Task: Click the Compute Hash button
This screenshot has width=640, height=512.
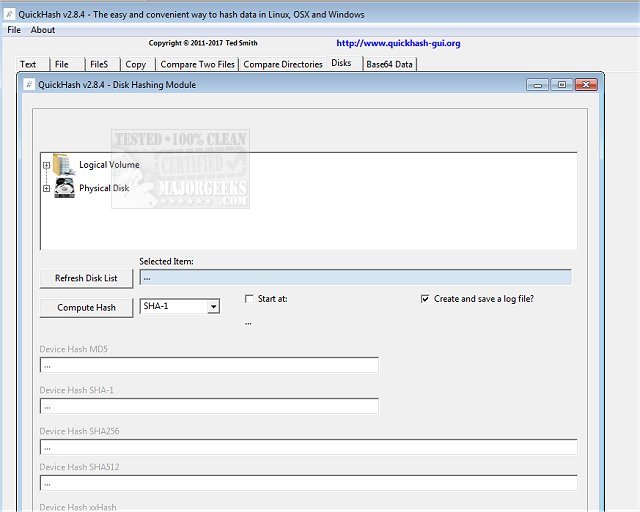Action: point(86,307)
